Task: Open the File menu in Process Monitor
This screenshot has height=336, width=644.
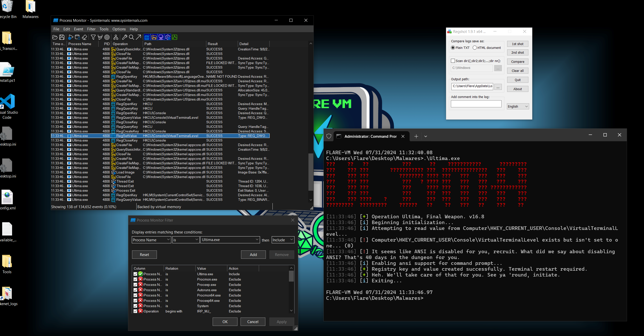Action: (56, 29)
